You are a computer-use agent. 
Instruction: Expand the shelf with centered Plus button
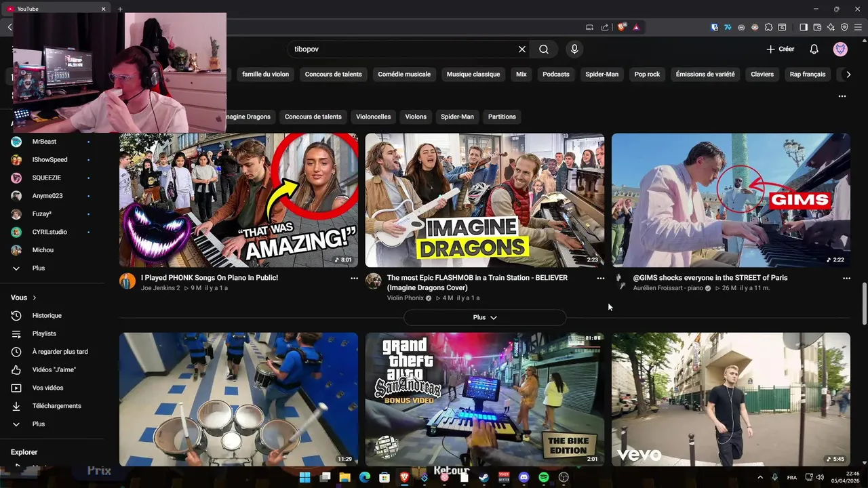pyautogui.click(x=485, y=317)
